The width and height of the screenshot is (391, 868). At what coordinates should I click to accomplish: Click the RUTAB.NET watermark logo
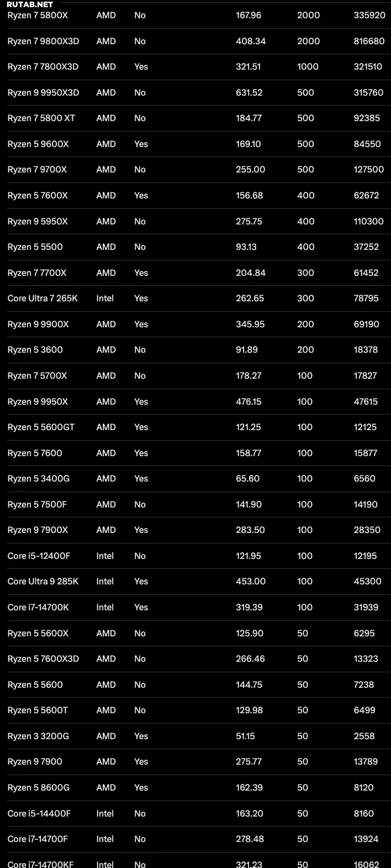point(30,4)
